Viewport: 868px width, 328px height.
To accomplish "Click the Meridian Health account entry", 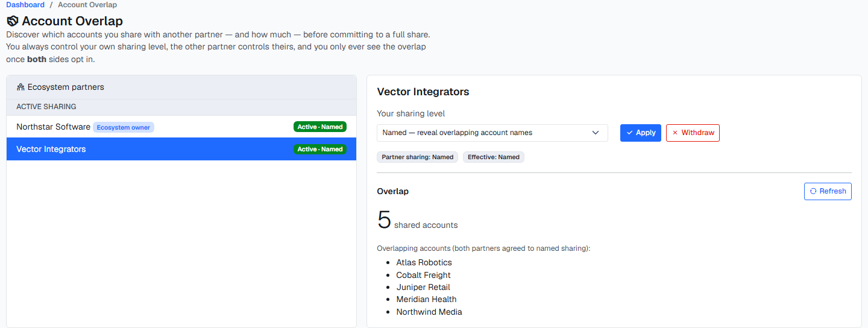I will click(426, 299).
